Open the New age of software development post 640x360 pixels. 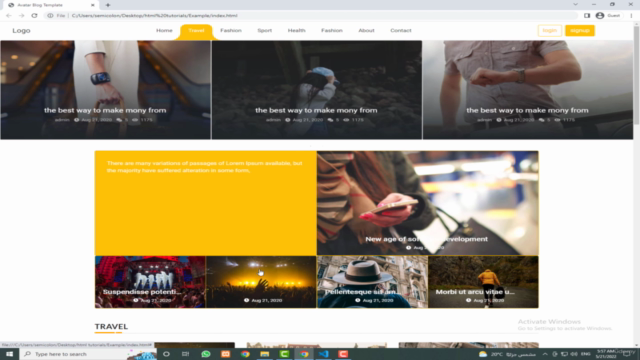pos(427,203)
